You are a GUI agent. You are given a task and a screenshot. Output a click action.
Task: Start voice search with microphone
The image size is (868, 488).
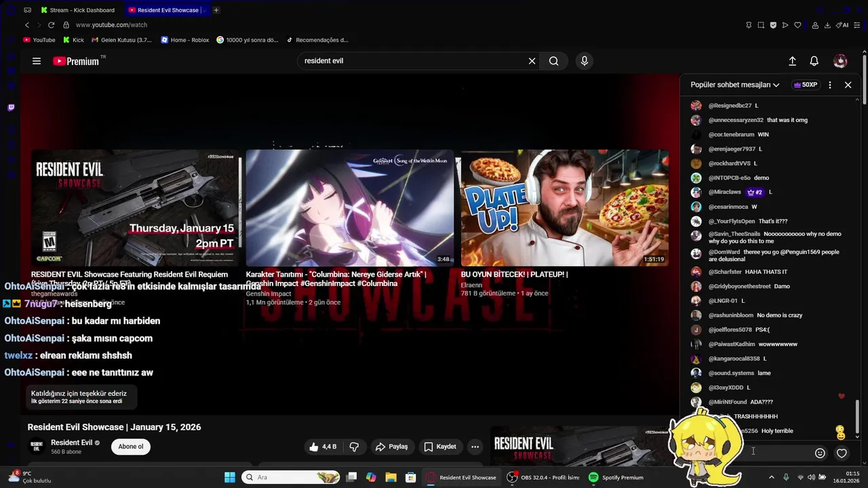click(x=585, y=61)
